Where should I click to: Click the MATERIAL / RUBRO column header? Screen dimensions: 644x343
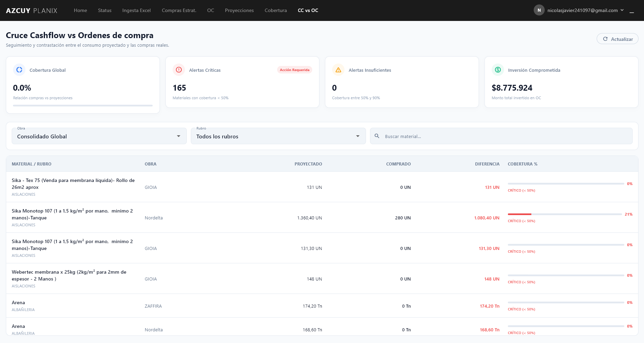(32, 164)
